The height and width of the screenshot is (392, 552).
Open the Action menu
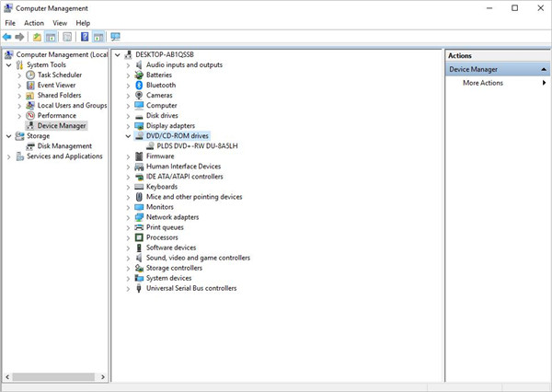pos(34,22)
